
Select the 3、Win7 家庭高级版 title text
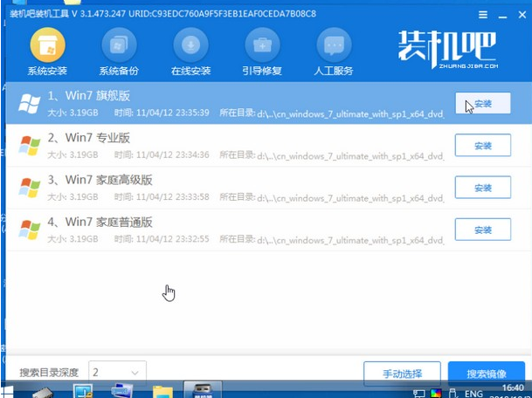(x=100, y=180)
